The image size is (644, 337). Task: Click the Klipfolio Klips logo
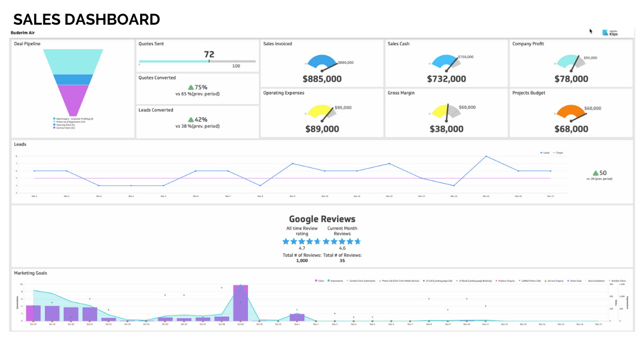(610, 32)
